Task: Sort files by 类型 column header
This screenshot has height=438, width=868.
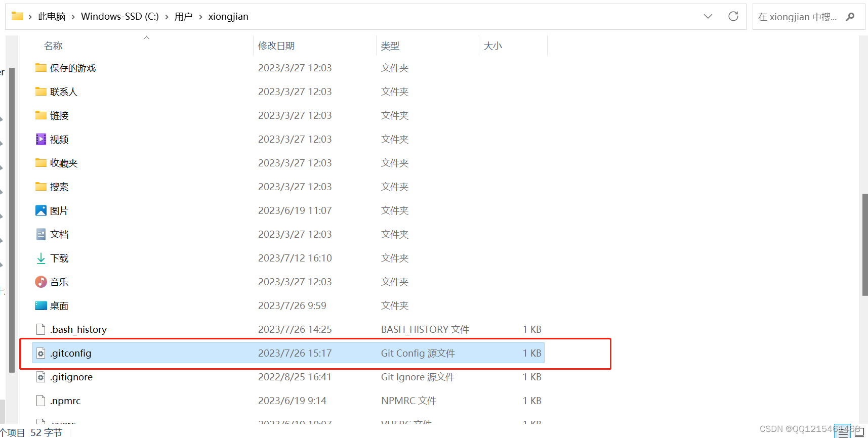Action: coord(390,46)
